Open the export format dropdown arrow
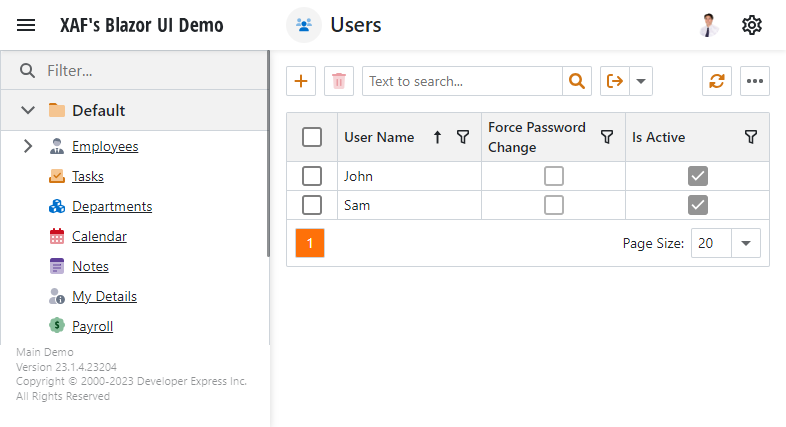Viewport: 786px width, 427px height. (641, 81)
